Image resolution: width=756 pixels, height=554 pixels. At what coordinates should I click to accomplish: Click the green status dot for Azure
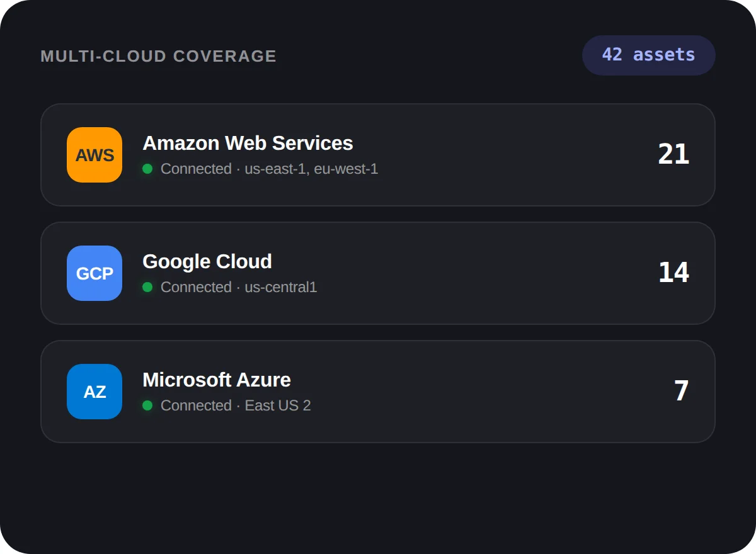click(147, 405)
